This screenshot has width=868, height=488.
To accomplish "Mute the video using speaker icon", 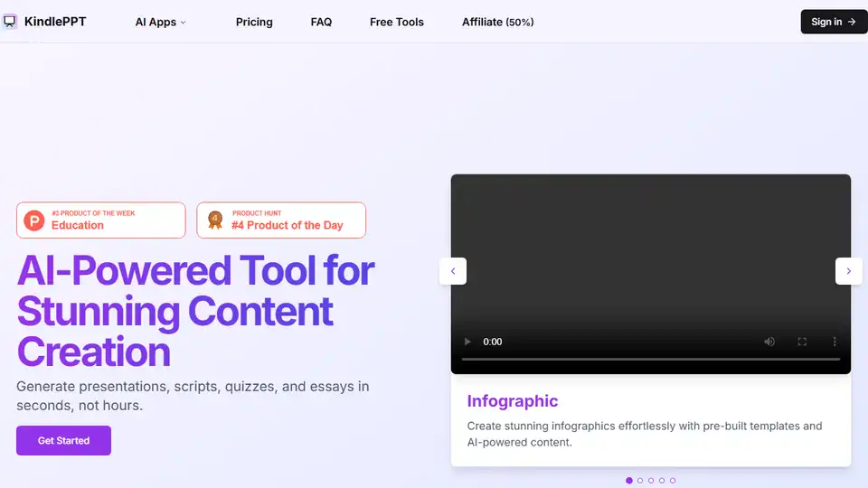I will 769,342.
